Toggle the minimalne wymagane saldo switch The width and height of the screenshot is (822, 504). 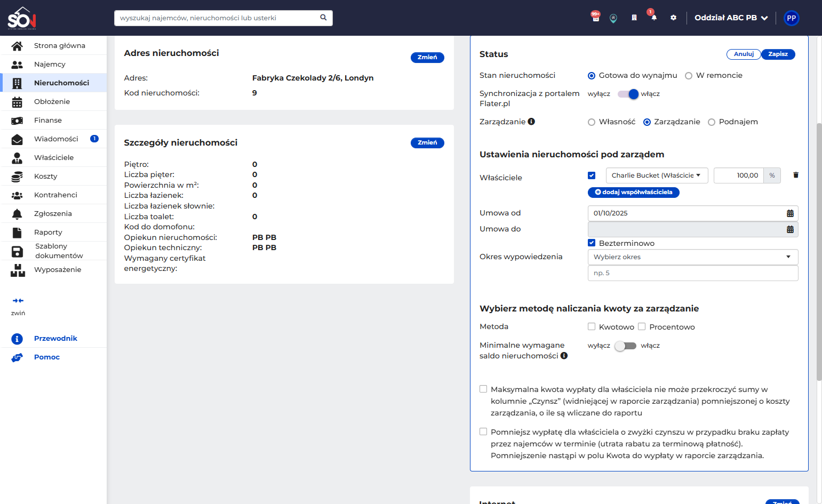pyautogui.click(x=625, y=346)
